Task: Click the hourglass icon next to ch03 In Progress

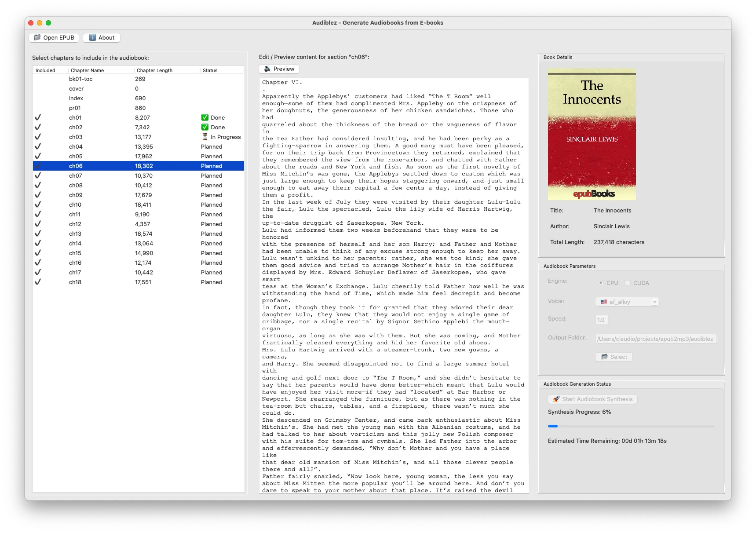Action: [x=205, y=137]
